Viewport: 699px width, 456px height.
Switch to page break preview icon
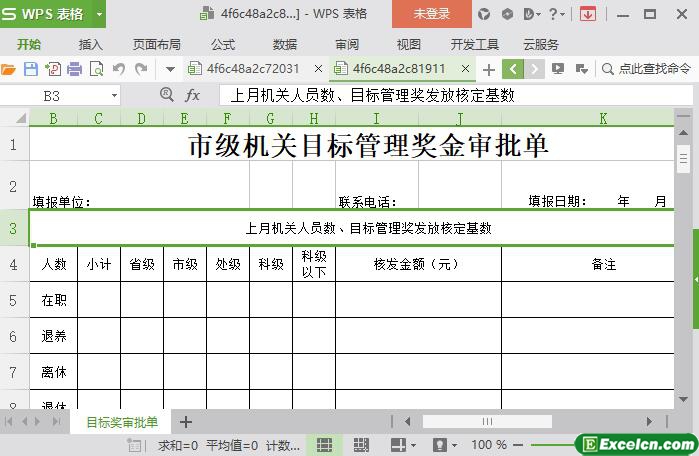[361, 444]
